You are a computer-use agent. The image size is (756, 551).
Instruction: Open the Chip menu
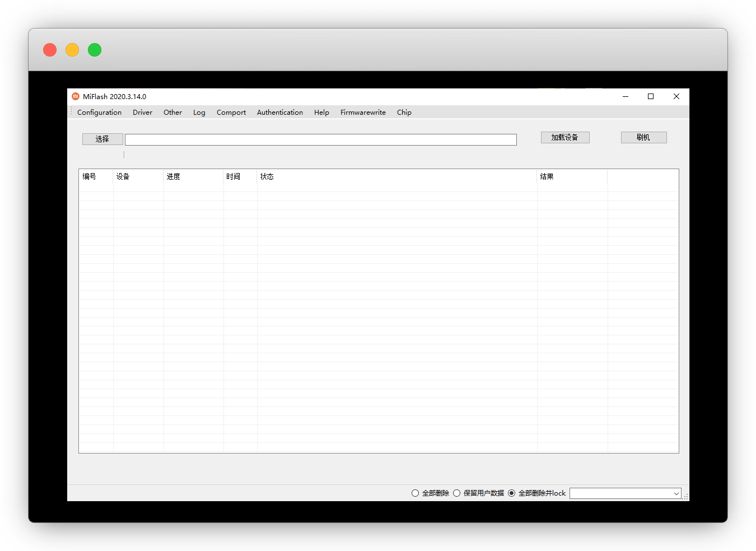coord(404,113)
